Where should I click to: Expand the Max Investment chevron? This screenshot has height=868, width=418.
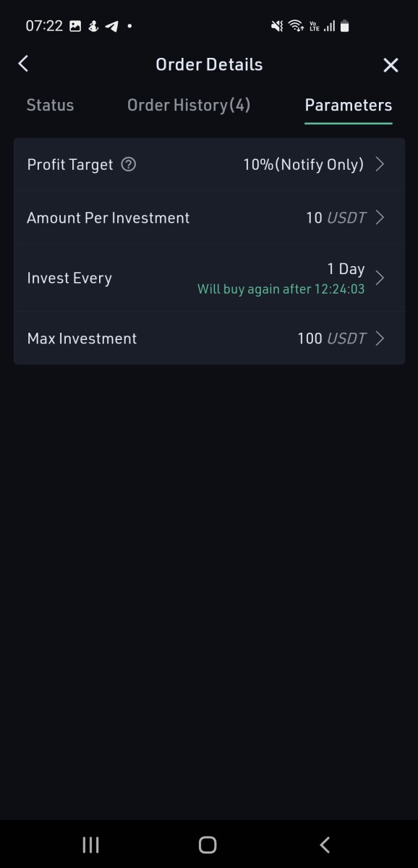pos(380,338)
